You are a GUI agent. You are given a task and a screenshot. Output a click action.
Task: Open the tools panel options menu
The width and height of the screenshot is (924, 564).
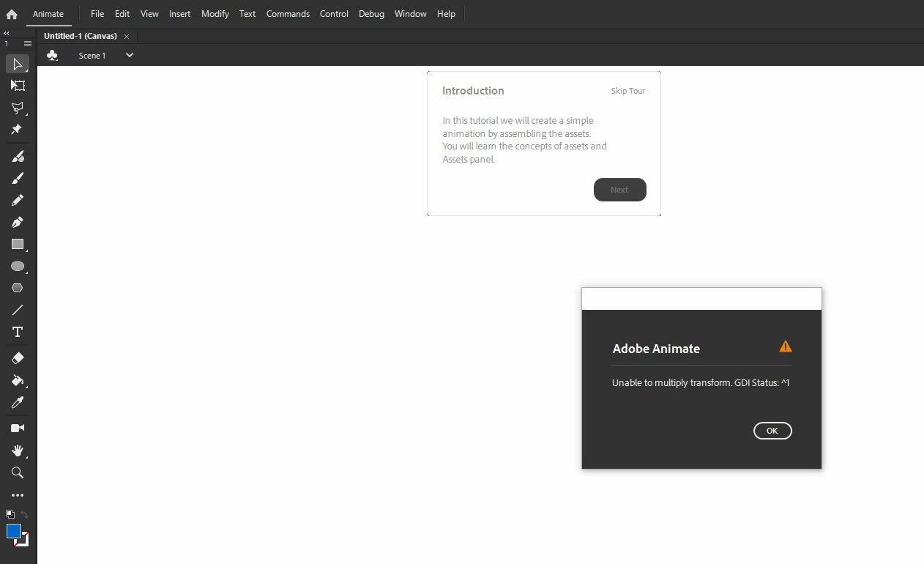(28, 43)
